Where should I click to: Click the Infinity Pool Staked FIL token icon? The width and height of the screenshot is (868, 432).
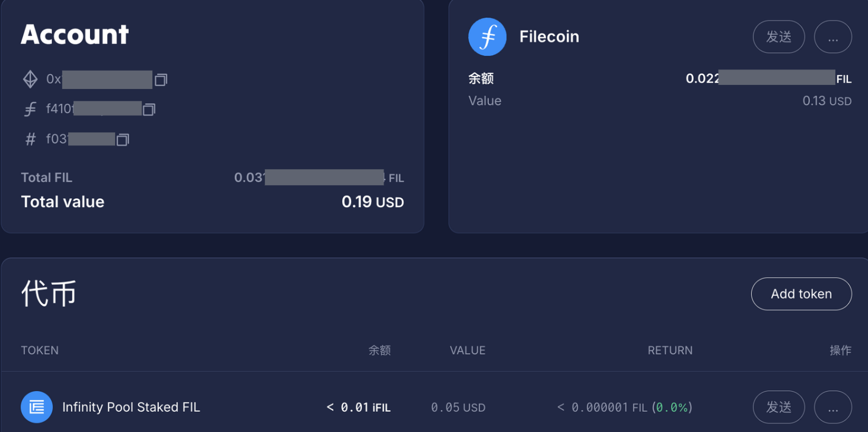point(37,407)
